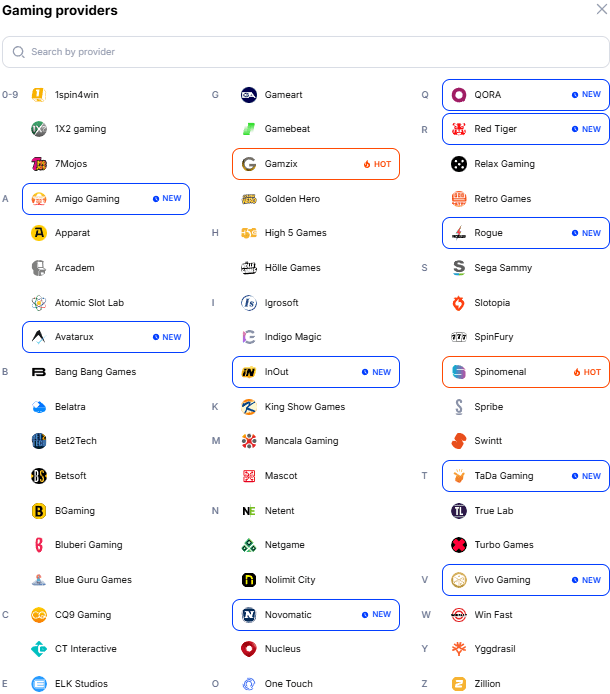Pick Relax Gaming from the list
610x694 pixels.
pos(504,164)
